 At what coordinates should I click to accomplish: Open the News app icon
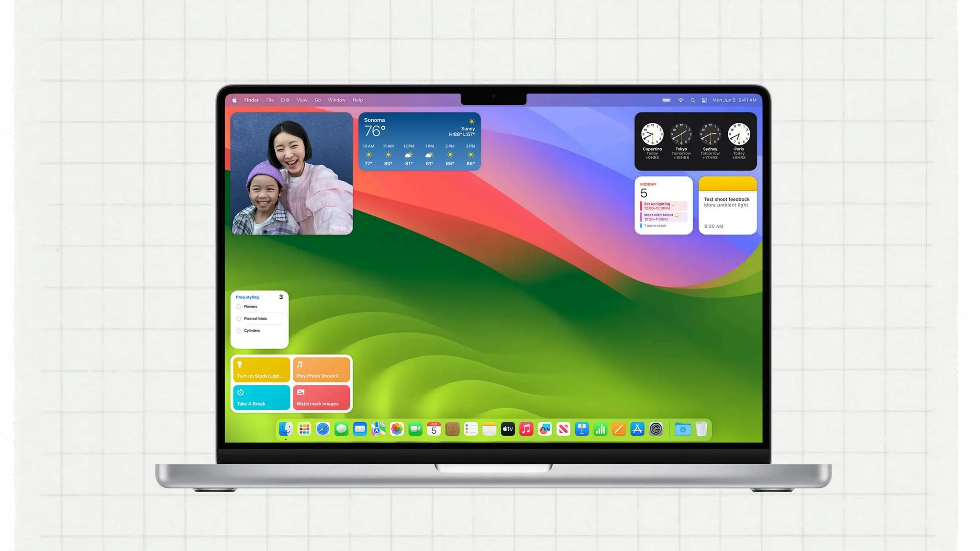[563, 429]
